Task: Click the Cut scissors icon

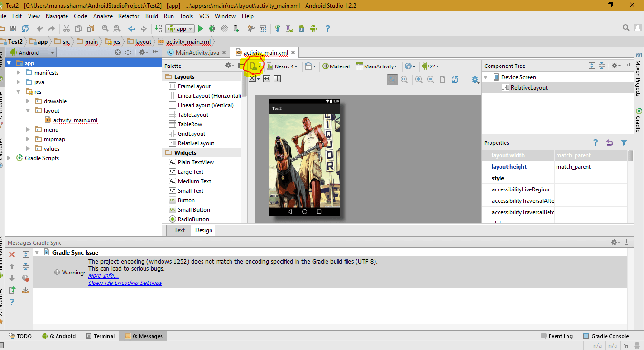Action: 66,28
